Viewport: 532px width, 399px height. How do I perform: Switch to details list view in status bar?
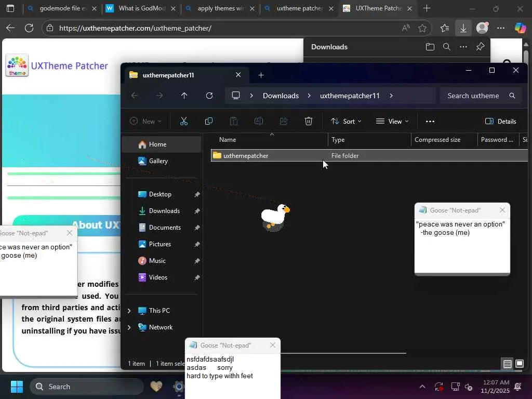click(507, 364)
